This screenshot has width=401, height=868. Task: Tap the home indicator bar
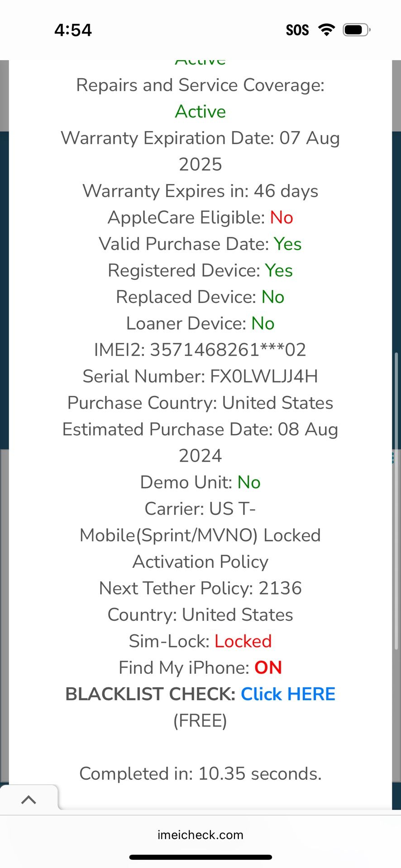pyautogui.click(x=200, y=857)
